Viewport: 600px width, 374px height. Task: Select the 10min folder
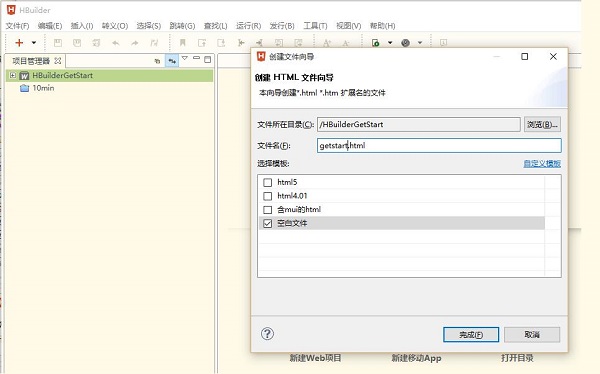pos(43,88)
